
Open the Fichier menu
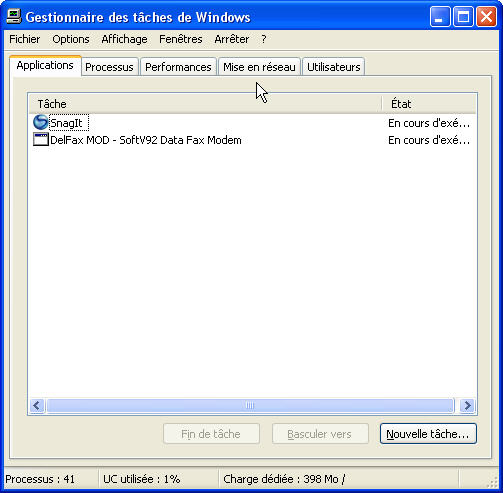tap(25, 39)
